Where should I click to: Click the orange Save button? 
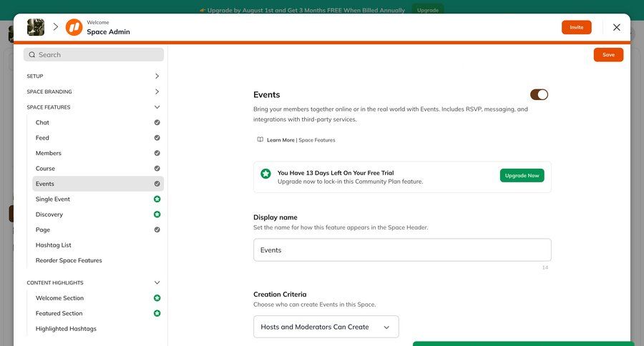click(608, 55)
